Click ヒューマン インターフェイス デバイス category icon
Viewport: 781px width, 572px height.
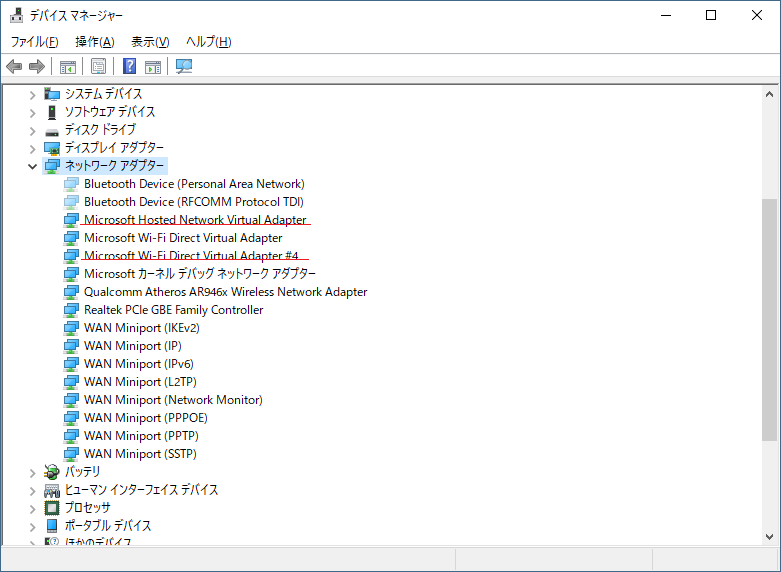(x=52, y=490)
